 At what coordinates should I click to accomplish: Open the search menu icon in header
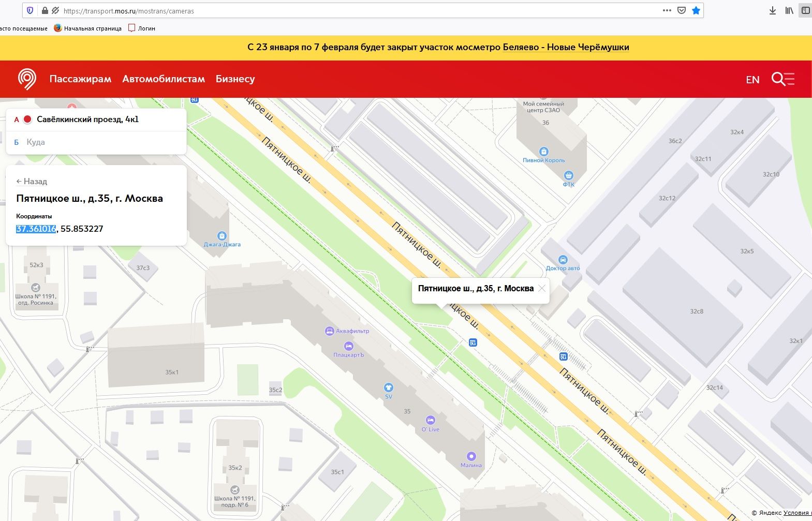(782, 79)
